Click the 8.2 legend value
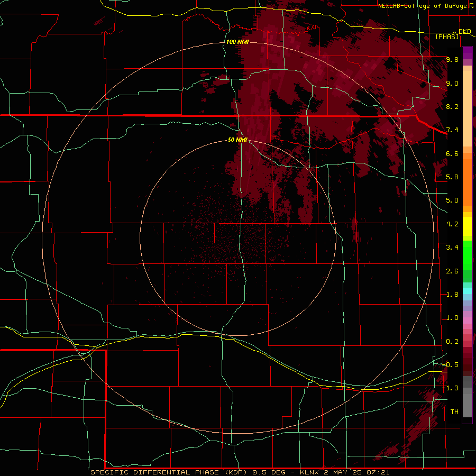This screenshot has height=476, width=476. coord(452,106)
